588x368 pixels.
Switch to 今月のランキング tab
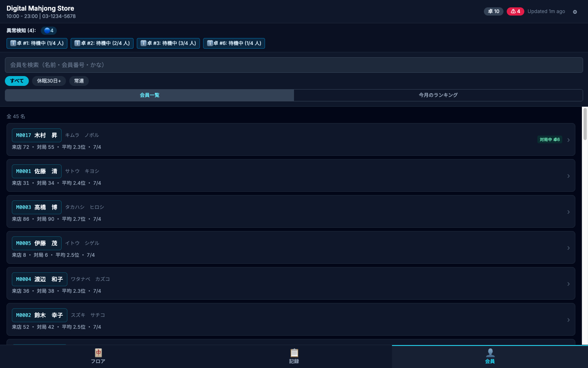[438, 95]
